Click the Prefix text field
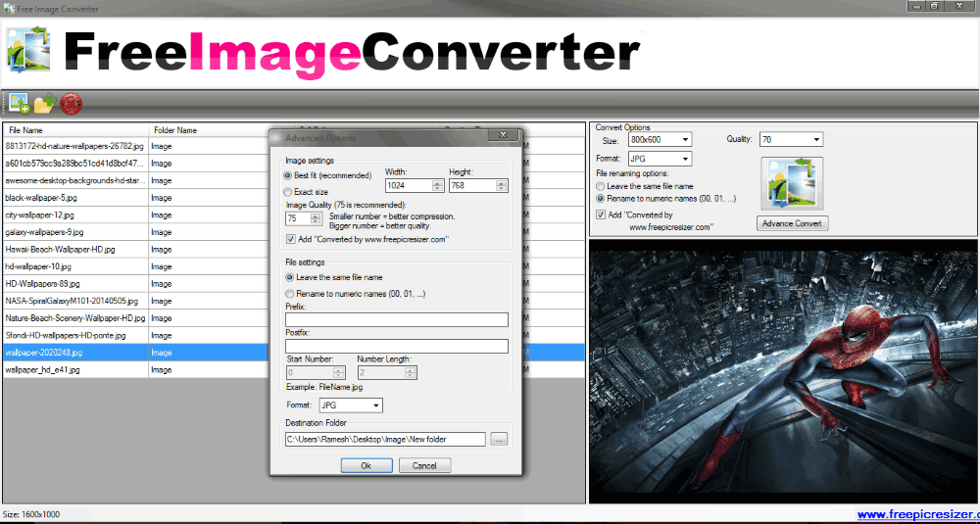The width and height of the screenshot is (980, 524). tap(397, 320)
